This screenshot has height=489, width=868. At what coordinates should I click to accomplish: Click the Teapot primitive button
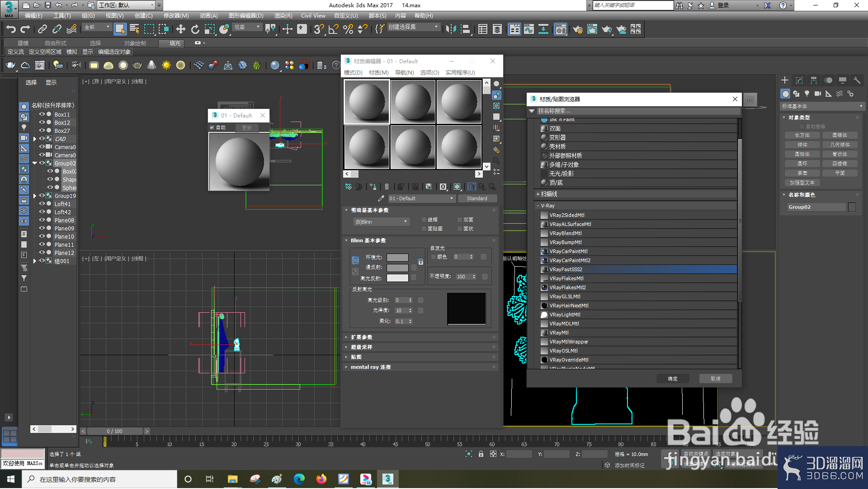[802, 173]
